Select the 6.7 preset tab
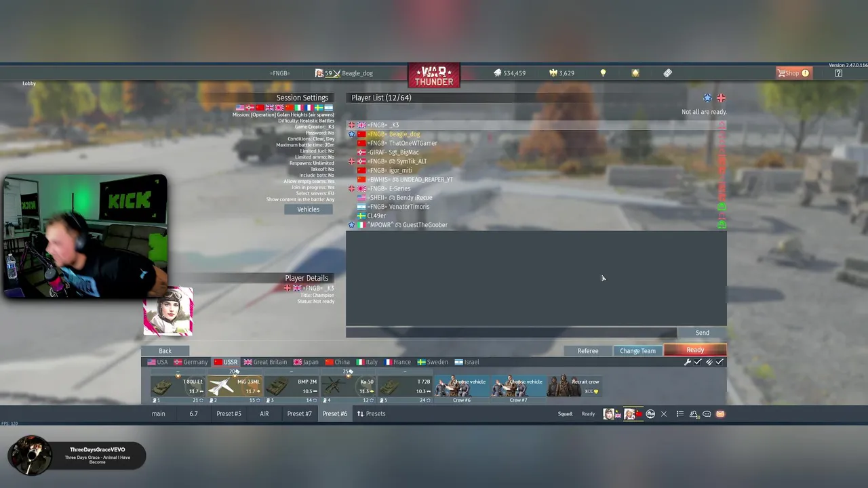The height and width of the screenshot is (488, 868). click(194, 414)
